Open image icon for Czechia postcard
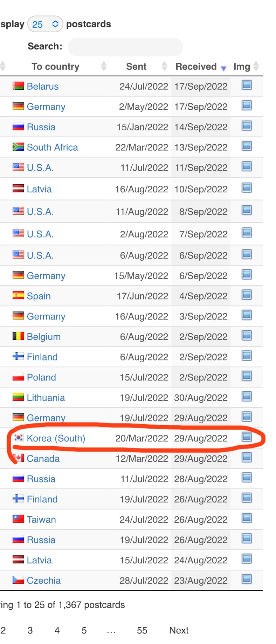The height and width of the screenshot is (644, 276). coord(247,579)
